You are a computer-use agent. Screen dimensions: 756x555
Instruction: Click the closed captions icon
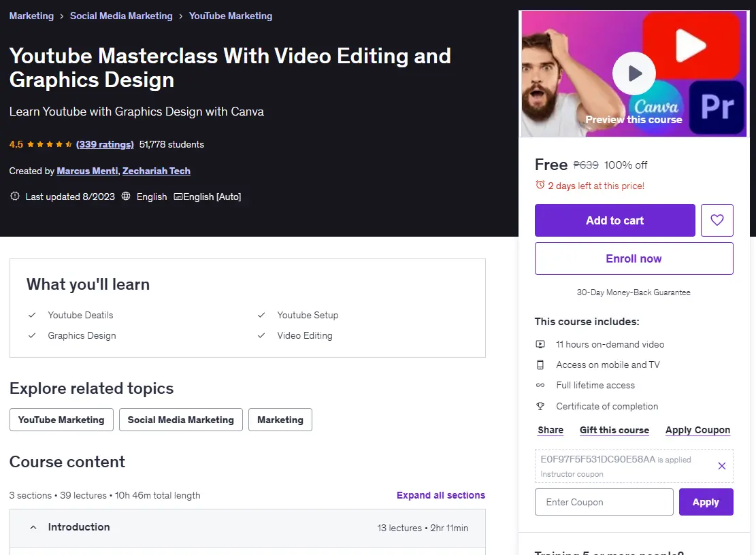pos(178,197)
